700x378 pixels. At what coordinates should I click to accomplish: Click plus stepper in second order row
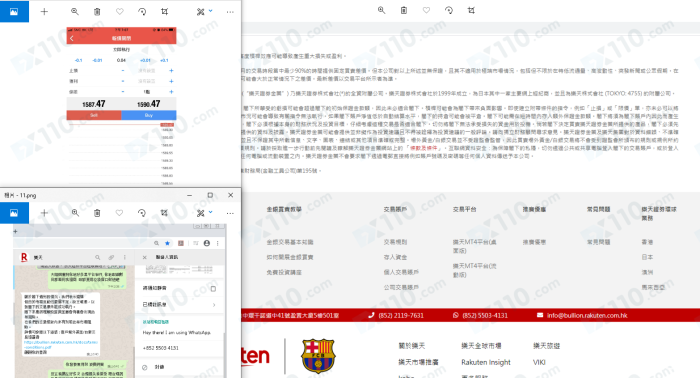pyautogui.click(x=171, y=81)
